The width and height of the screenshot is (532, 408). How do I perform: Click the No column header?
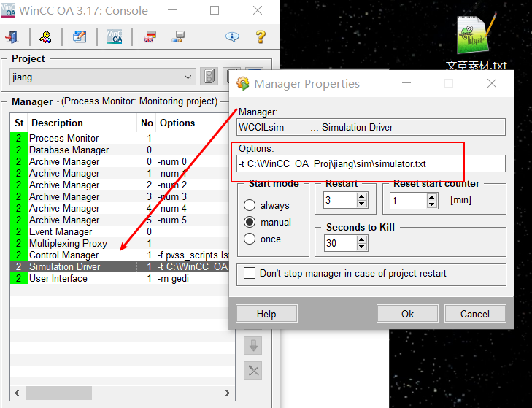click(x=147, y=123)
